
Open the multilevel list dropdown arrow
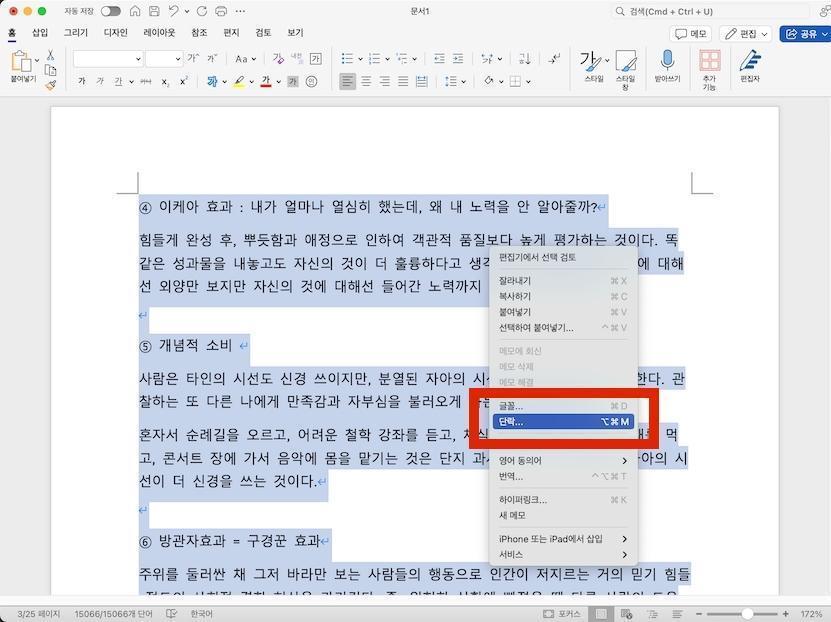point(414,59)
